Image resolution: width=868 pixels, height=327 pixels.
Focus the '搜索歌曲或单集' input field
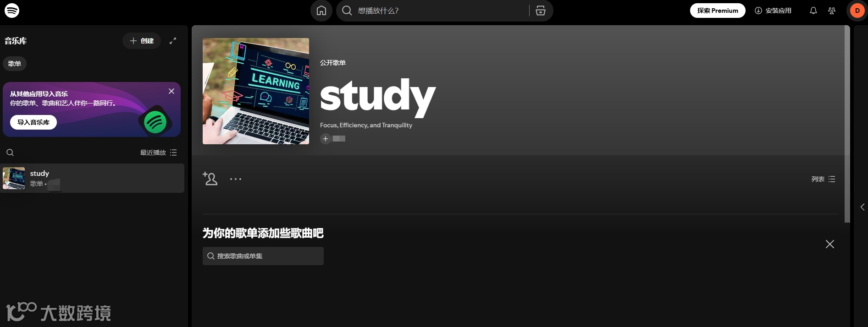[x=263, y=256]
